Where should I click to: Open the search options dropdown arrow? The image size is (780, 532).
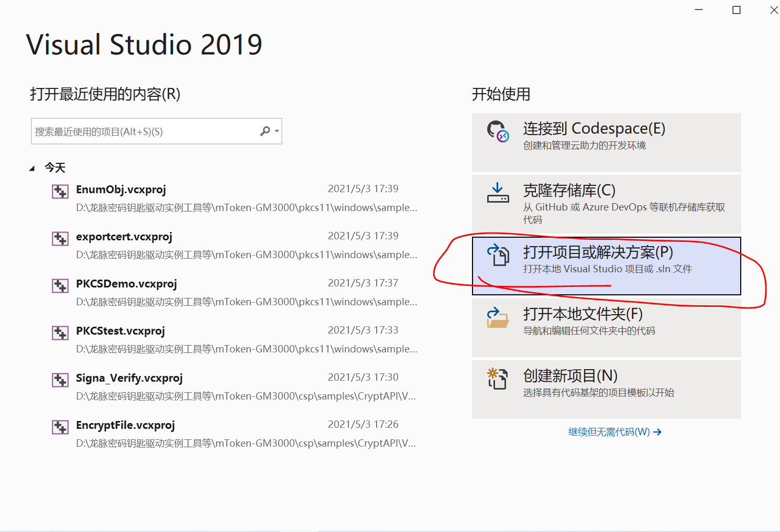point(277,131)
